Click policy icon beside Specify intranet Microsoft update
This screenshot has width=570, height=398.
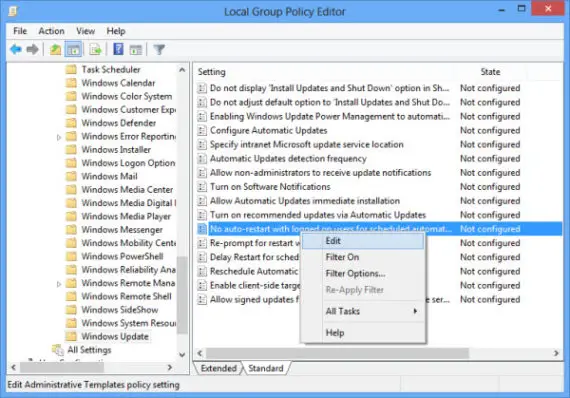tap(202, 145)
